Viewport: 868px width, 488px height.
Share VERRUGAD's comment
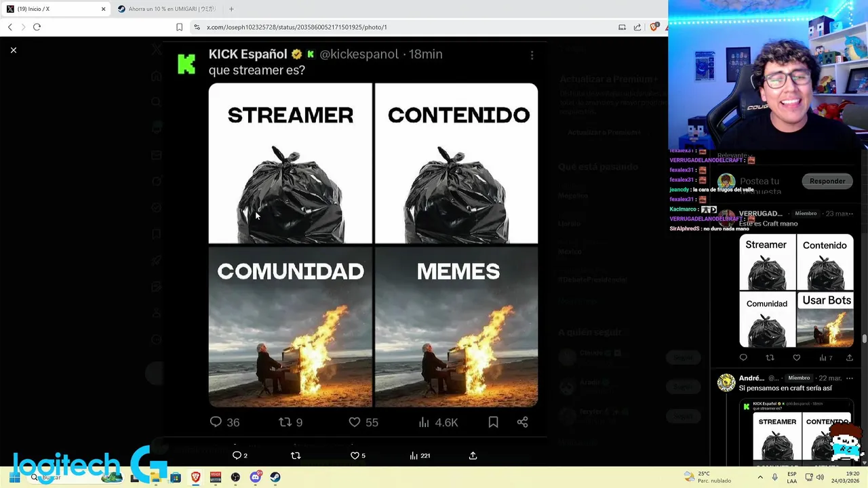(849, 358)
